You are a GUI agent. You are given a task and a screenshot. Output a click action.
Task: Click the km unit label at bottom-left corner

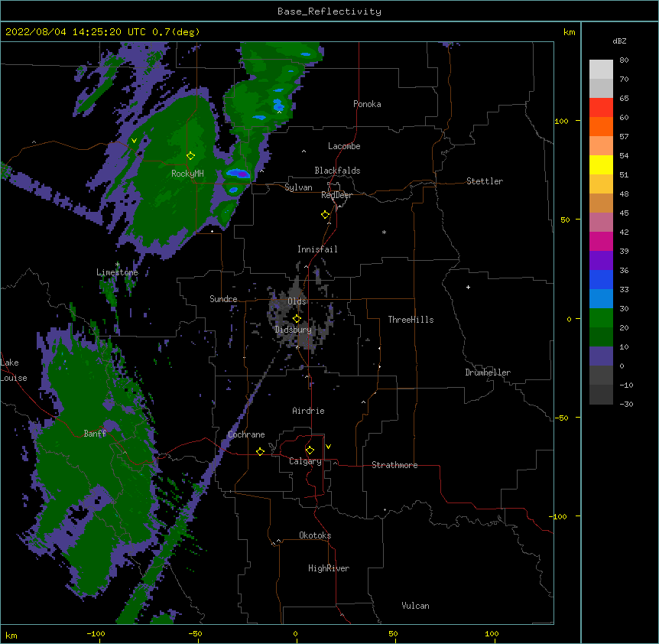(x=11, y=635)
